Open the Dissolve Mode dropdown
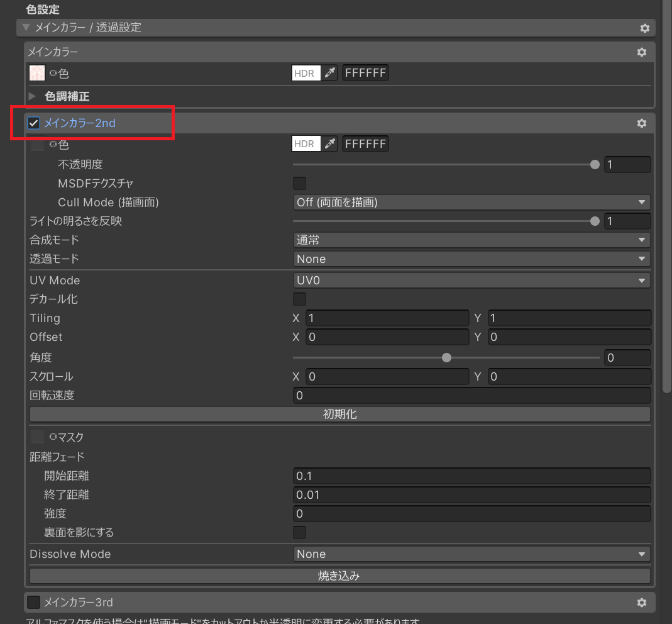This screenshot has width=672, height=624. coord(471,554)
